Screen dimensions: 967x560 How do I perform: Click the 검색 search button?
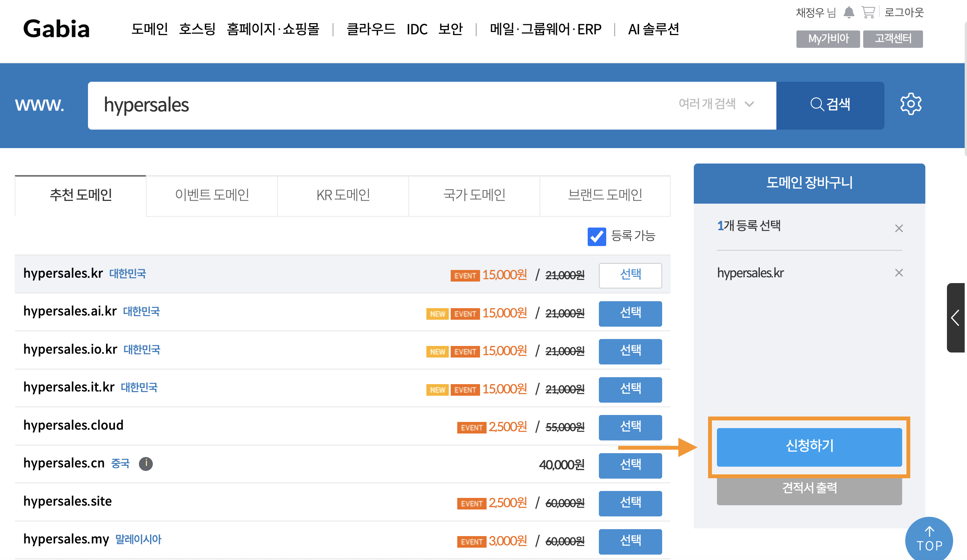(830, 105)
